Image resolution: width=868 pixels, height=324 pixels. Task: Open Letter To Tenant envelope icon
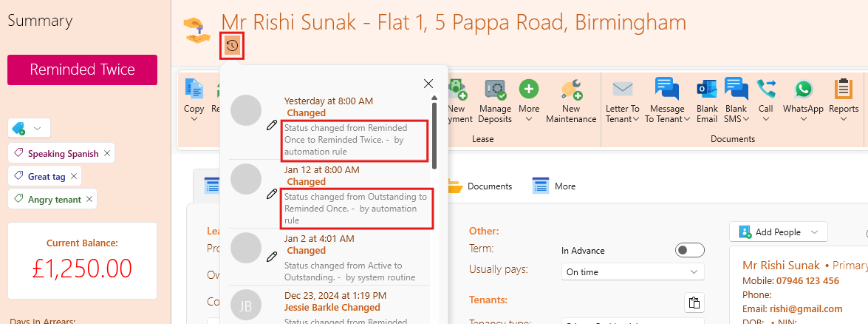[622, 89]
